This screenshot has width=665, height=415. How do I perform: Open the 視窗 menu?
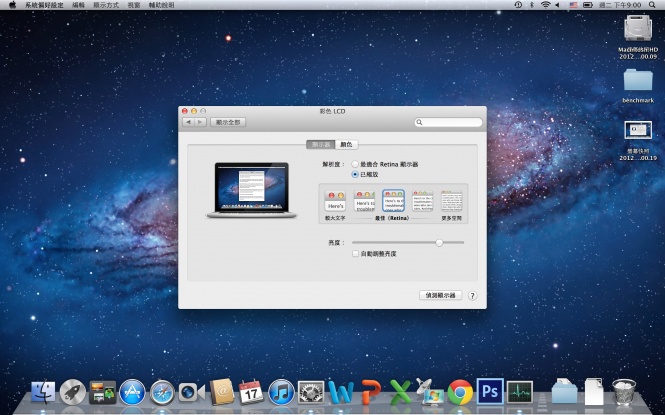point(134,5)
